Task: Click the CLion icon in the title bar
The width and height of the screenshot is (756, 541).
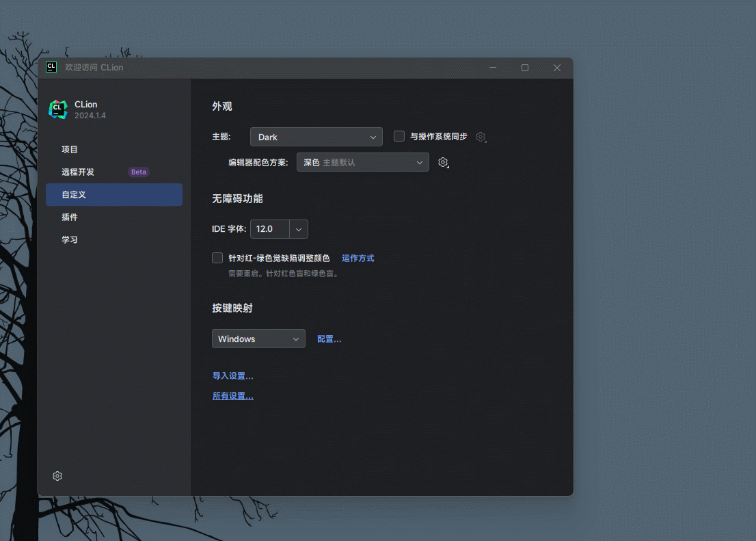Action: click(x=51, y=67)
